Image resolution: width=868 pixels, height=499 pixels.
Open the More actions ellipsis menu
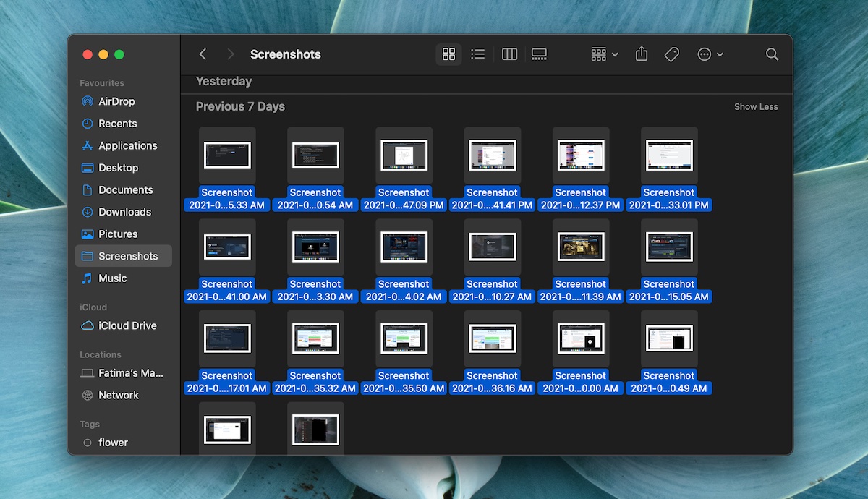[702, 54]
